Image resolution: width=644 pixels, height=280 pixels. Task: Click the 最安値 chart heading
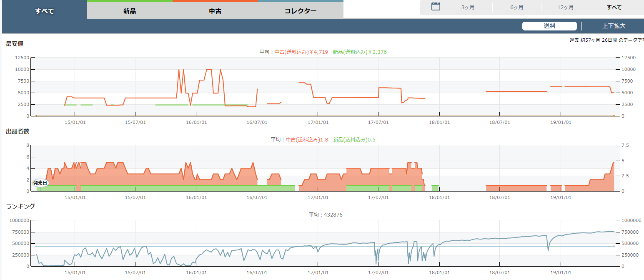pos(15,44)
